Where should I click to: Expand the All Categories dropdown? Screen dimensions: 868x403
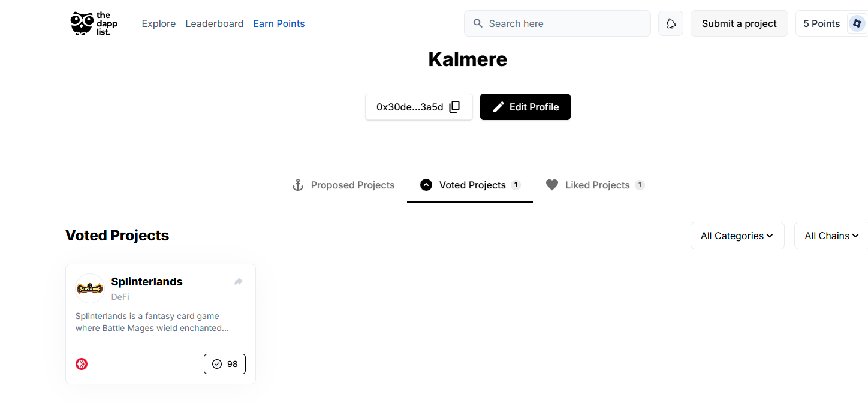[x=737, y=236]
